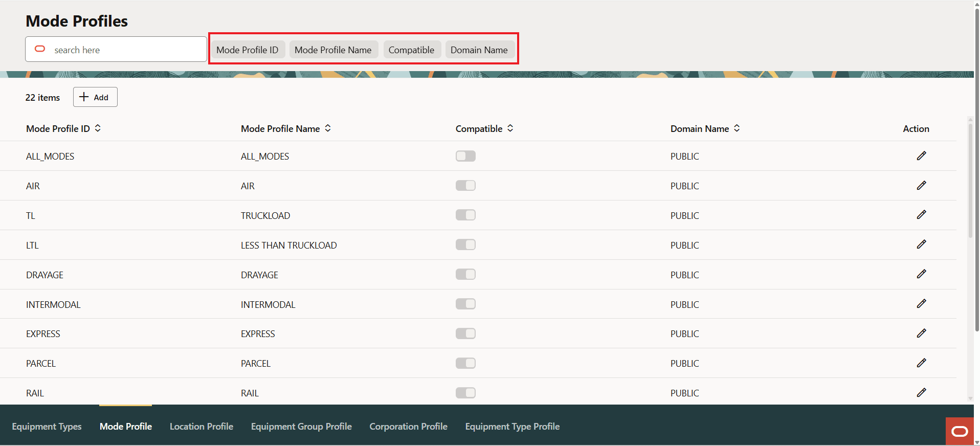This screenshot has height=446, width=980.
Task: Switch the EXPRESS Compatible toggle
Action: pos(465,333)
